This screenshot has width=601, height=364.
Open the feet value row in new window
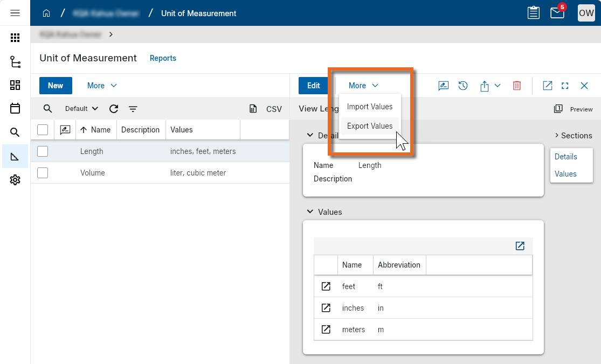tap(326, 286)
